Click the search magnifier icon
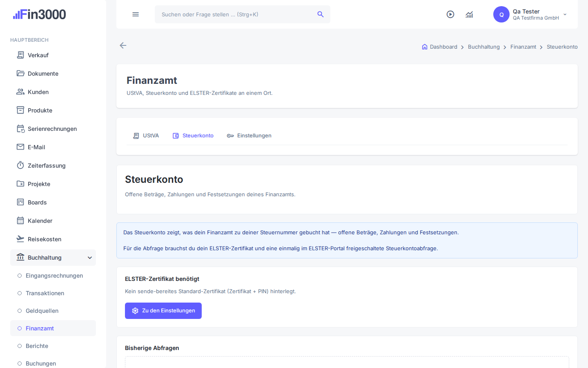 pyautogui.click(x=321, y=14)
